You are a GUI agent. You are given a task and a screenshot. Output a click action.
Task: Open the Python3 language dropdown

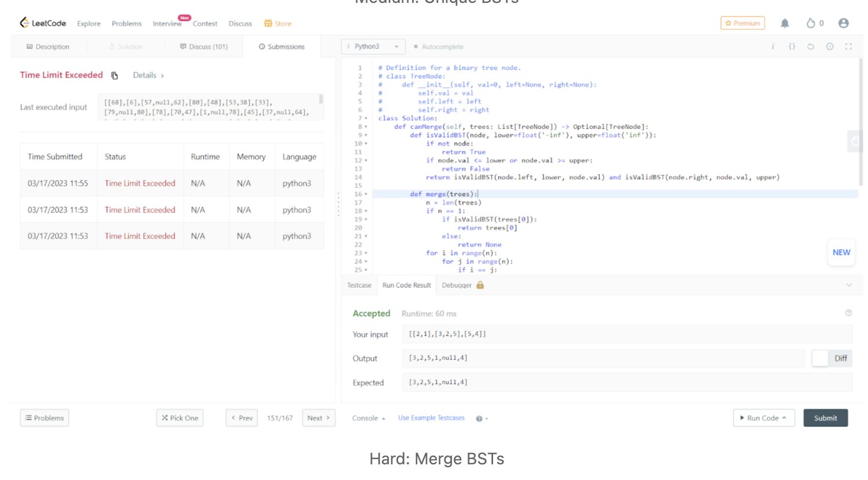pos(373,46)
